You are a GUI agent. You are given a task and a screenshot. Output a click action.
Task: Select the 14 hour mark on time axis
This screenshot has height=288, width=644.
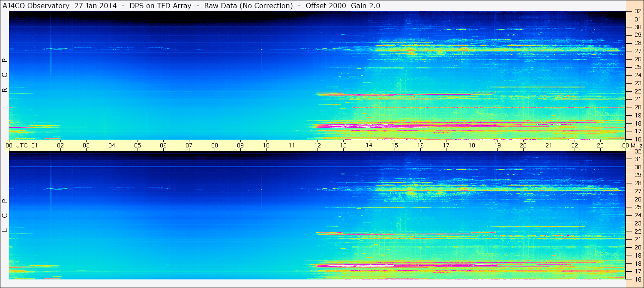[369, 145]
